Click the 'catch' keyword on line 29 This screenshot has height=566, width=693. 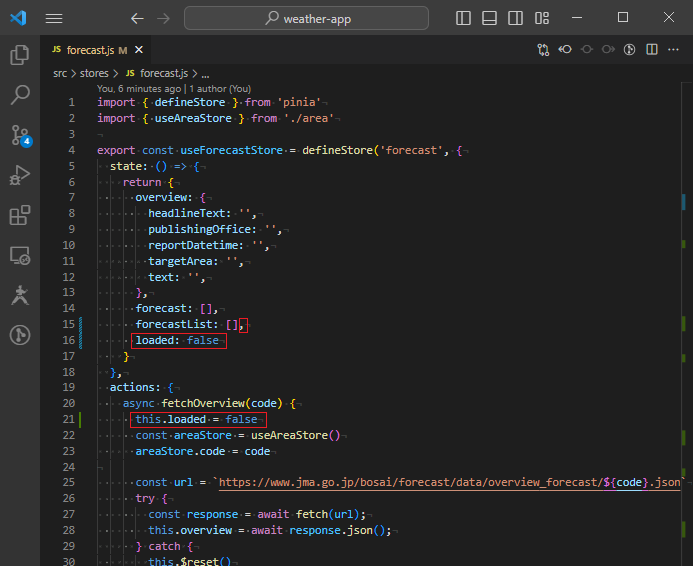click(x=164, y=547)
